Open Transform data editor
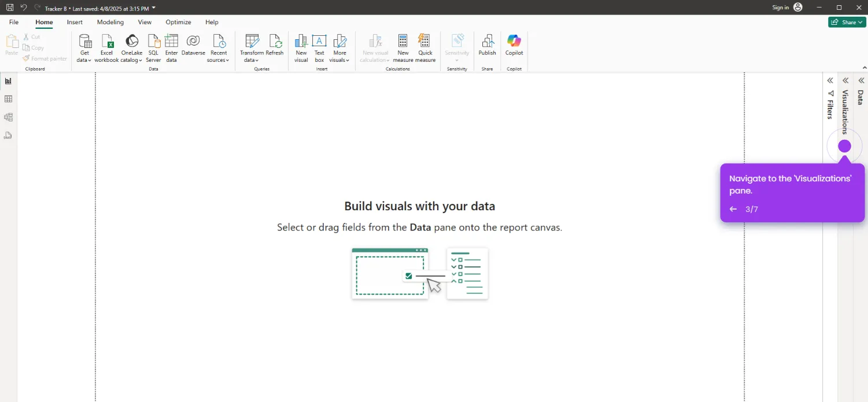Screen dimensions: 868x402 252,49
